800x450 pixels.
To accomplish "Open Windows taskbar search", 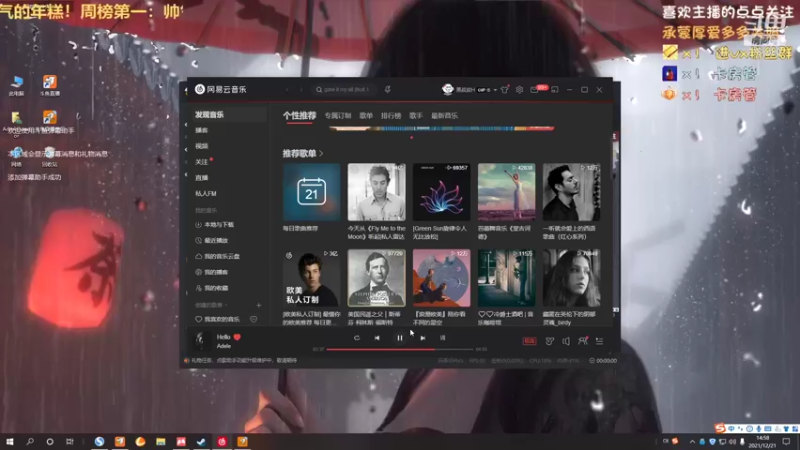I will 30,442.
